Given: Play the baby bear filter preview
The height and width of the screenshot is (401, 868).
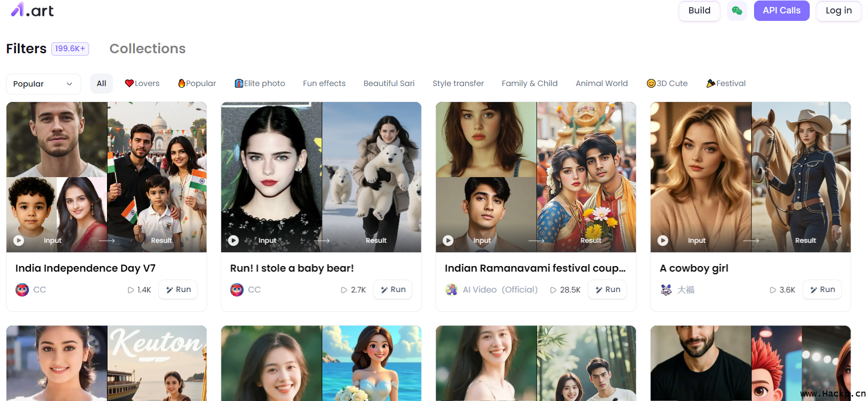Looking at the screenshot, I should pos(233,240).
